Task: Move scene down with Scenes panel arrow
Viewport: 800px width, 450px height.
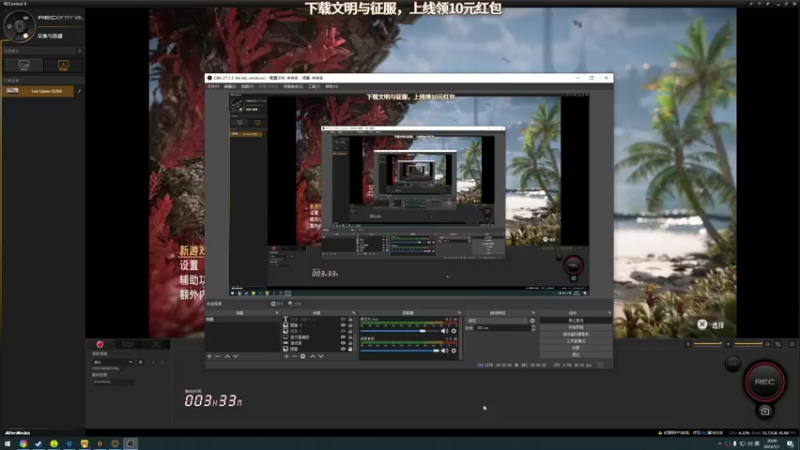Action: pyautogui.click(x=236, y=356)
